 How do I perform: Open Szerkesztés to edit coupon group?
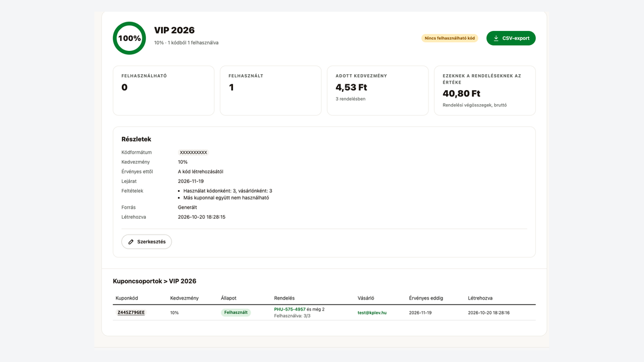[x=146, y=242]
